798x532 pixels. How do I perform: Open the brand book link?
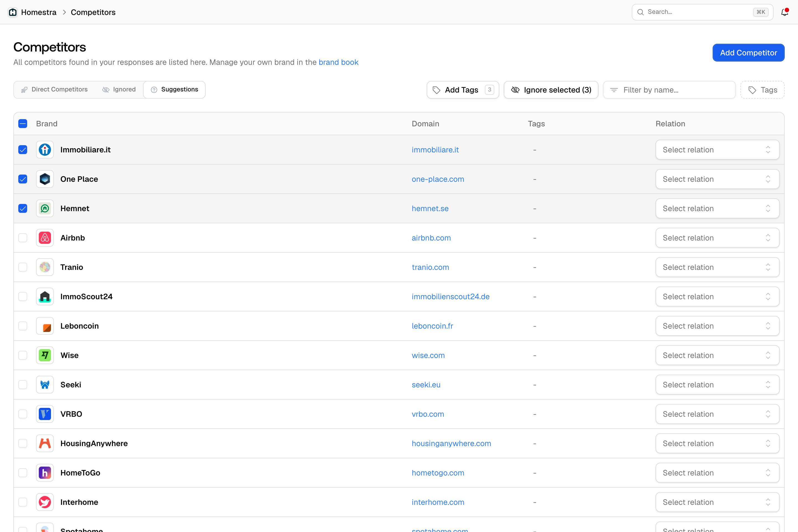338,62
